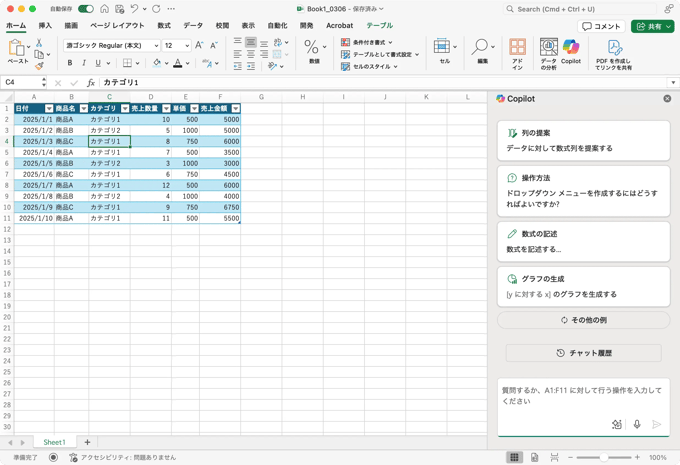The image size is (680, 465).
Task: Click the Copilot ribbon icon
Action: coord(571,46)
